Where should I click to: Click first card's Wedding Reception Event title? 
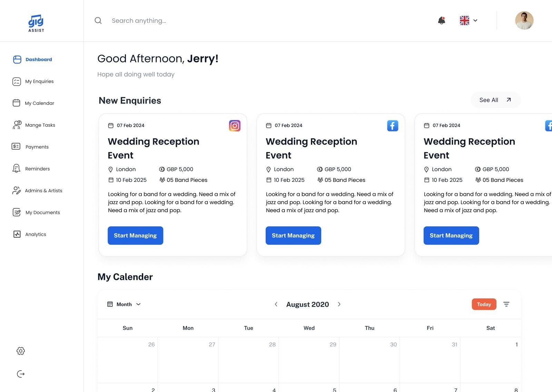154,148
